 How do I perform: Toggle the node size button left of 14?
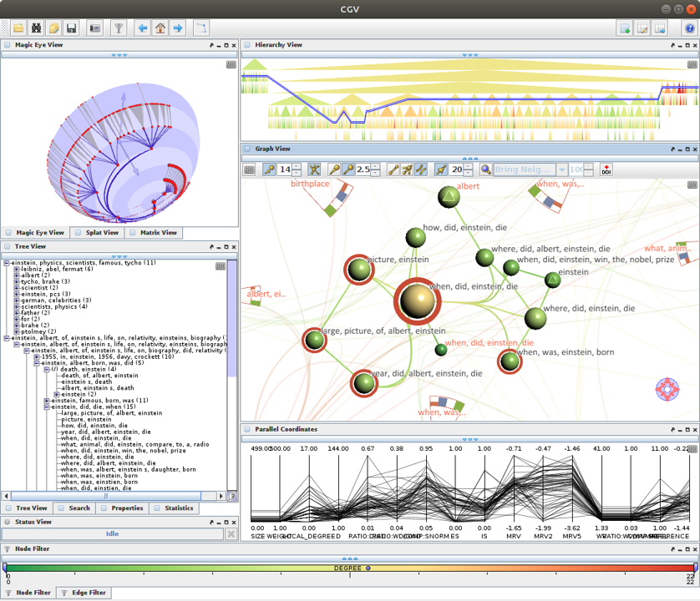point(269,169)
